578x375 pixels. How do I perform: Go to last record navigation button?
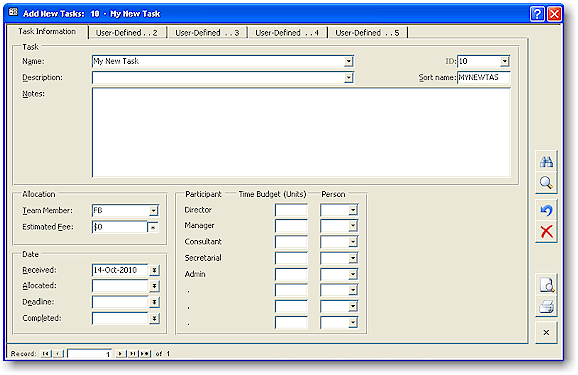coord(132,354)
